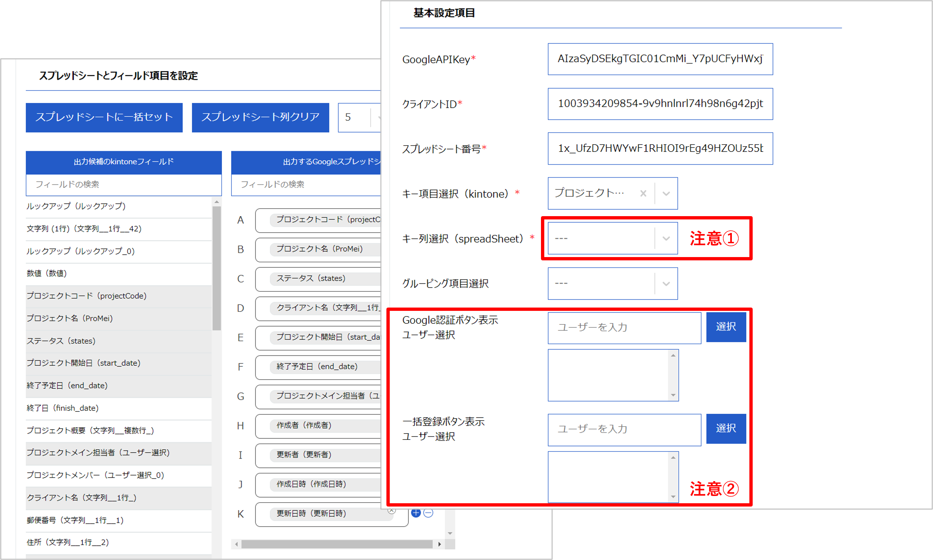Screen dimensions: 933x560
Task: Open the dropdown showing value 5
Action: click(359, 117)
